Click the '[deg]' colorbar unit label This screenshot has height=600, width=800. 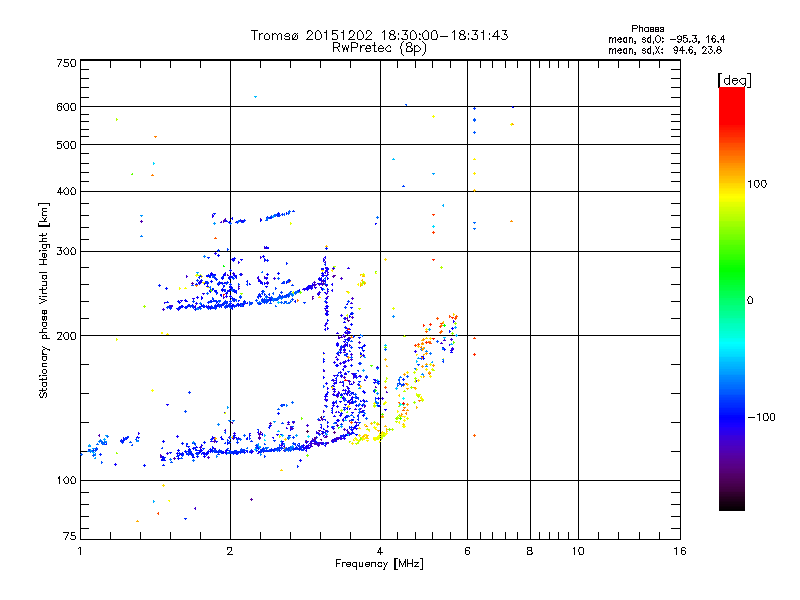pyautogui.click(x=734, y=80)
